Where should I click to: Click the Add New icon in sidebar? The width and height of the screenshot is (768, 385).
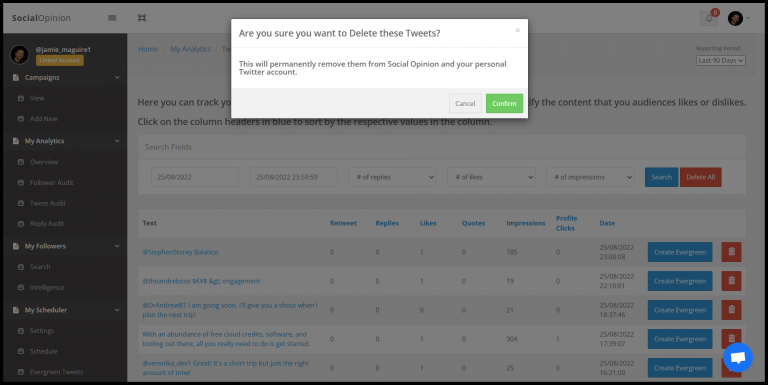pos(21,119)
